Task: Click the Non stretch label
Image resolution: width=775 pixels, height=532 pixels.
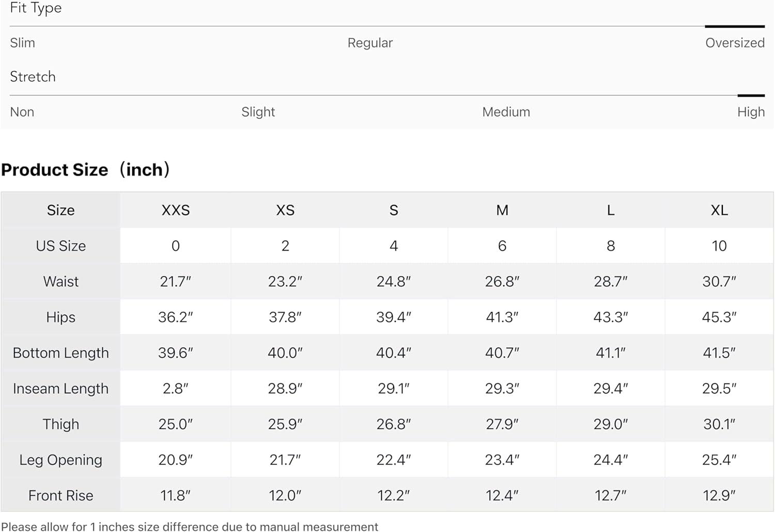Action: 22,112
